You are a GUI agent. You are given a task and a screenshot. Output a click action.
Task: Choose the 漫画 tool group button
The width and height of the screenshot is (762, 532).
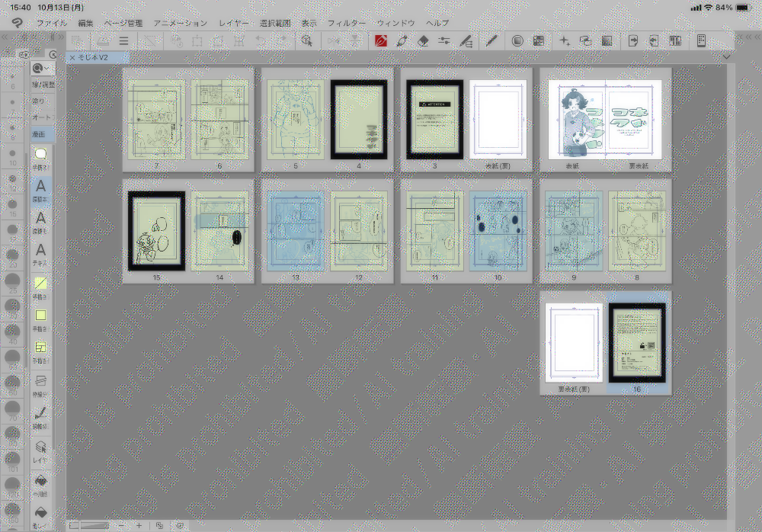pos(41,134)
